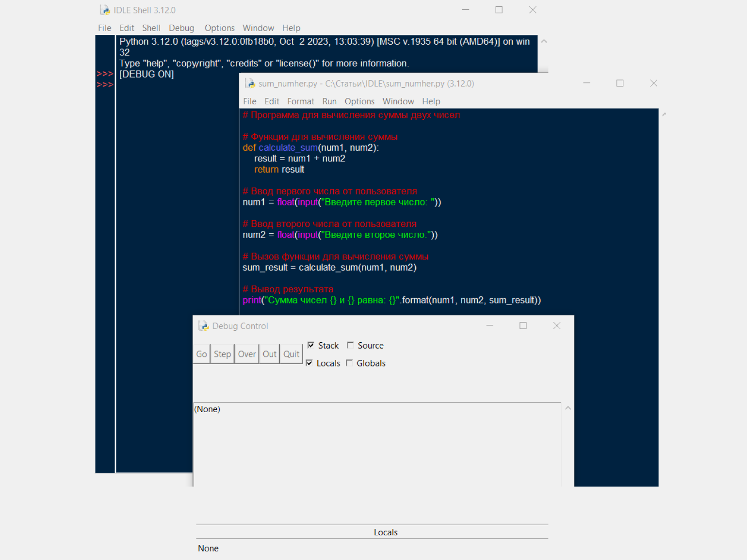747x560 pixels.
Task: Enable the Globals checkbox
Action: (x=349, y=363)
